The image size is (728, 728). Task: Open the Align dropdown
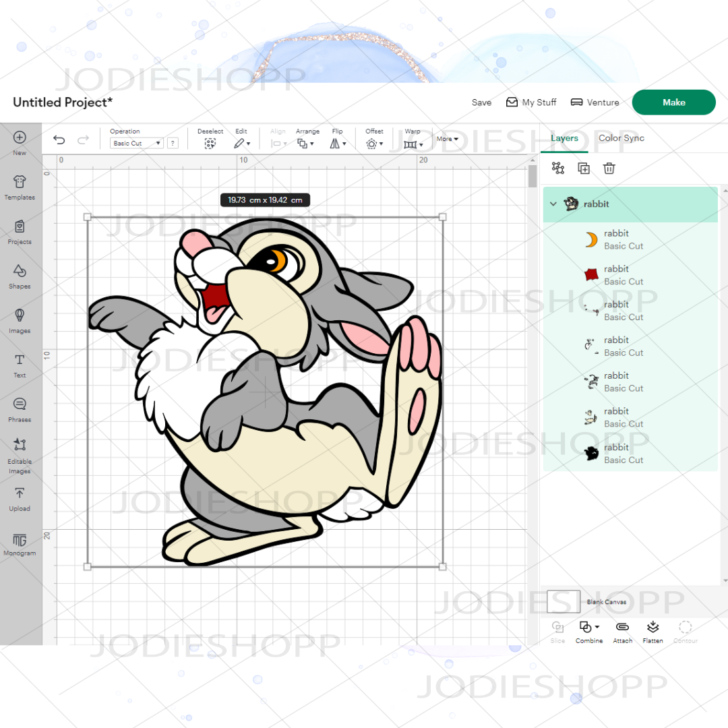[279, 144]
